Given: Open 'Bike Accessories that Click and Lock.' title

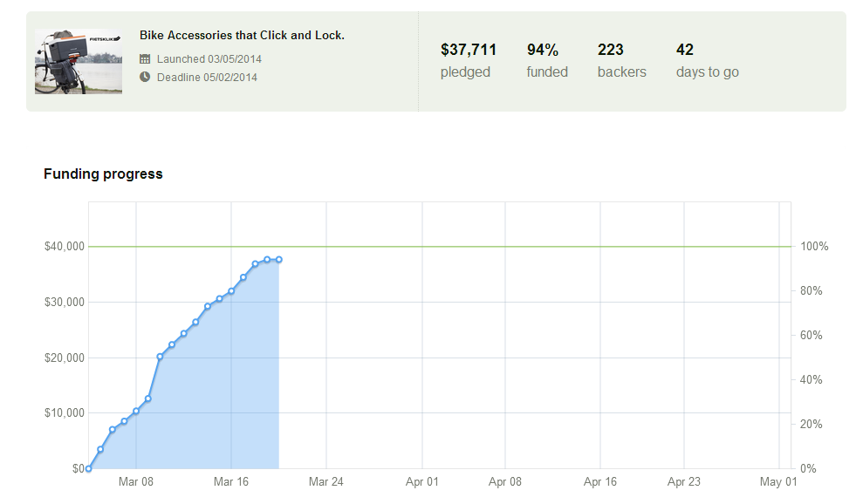Looking at the screenshot, I should tap(242, 36).
